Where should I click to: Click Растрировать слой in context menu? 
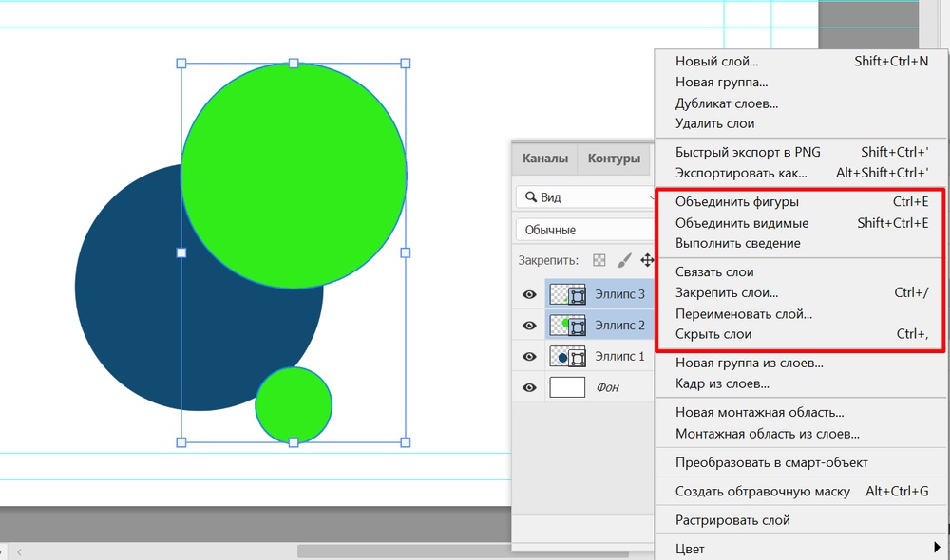click(x=732, y=520)
